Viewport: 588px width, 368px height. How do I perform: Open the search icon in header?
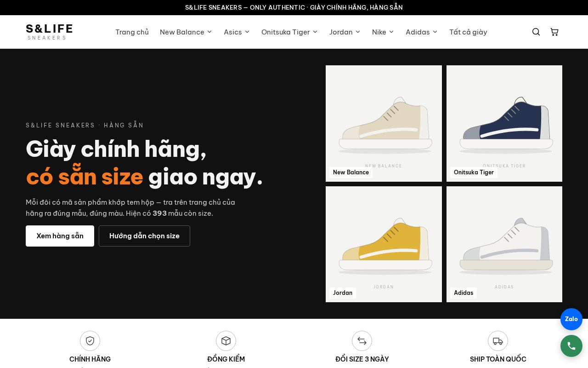coord(536,32)
